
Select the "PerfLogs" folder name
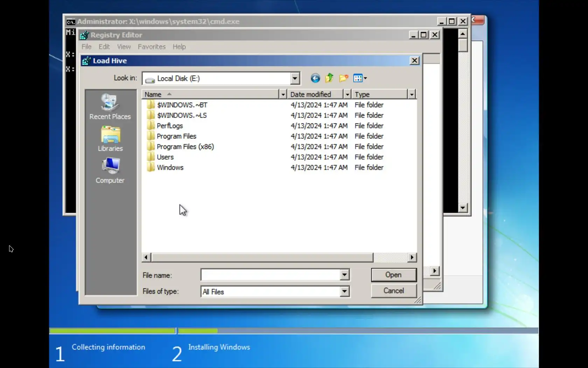point(170,125)
